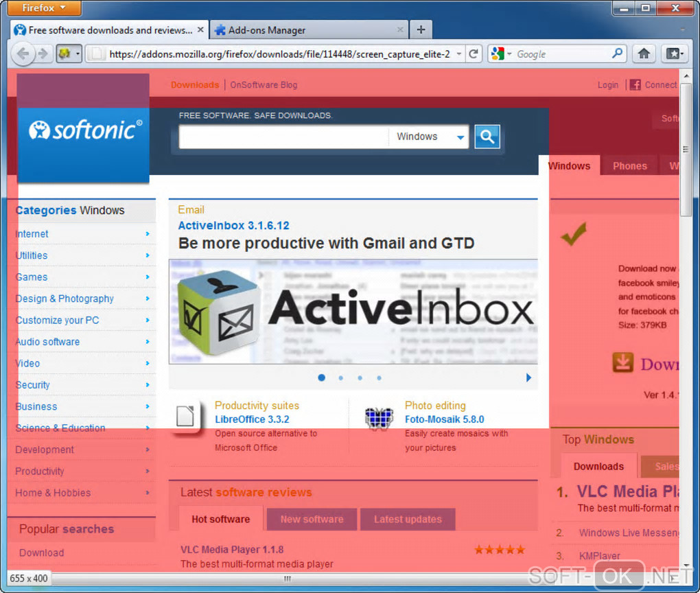Open the VLC Media Player 1.1.8 review link

[232, 549]
